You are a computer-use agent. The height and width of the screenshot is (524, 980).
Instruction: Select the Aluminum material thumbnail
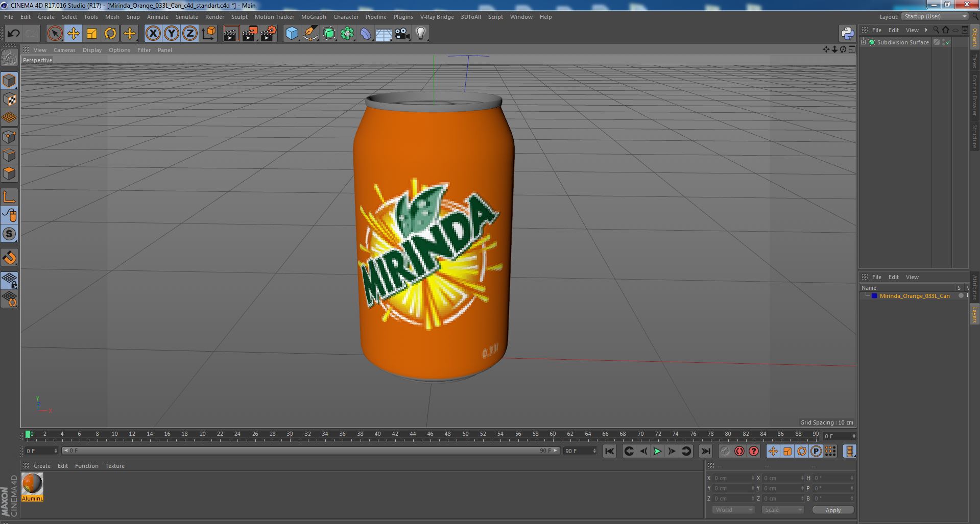(x=32, y=487)
